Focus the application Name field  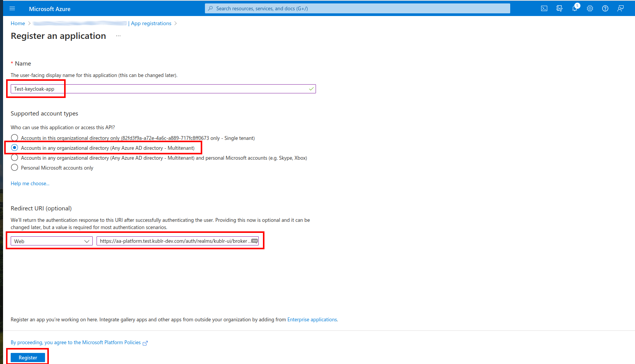click(163, 89)
